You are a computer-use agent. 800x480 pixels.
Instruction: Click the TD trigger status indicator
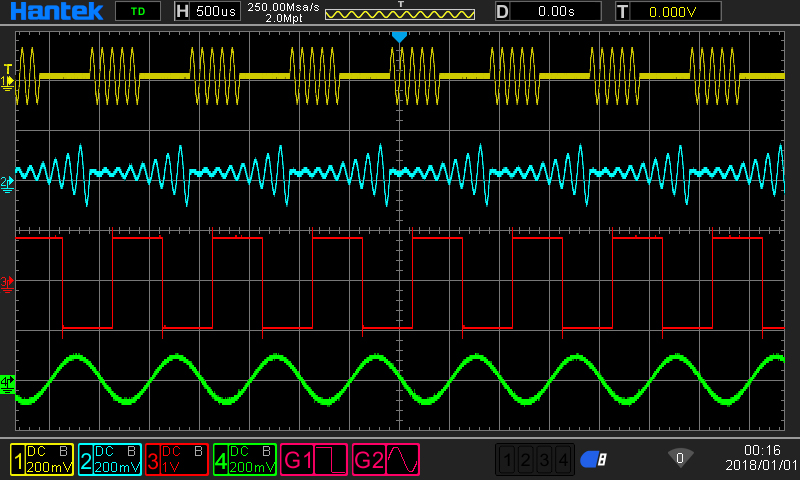pos(136,12)
